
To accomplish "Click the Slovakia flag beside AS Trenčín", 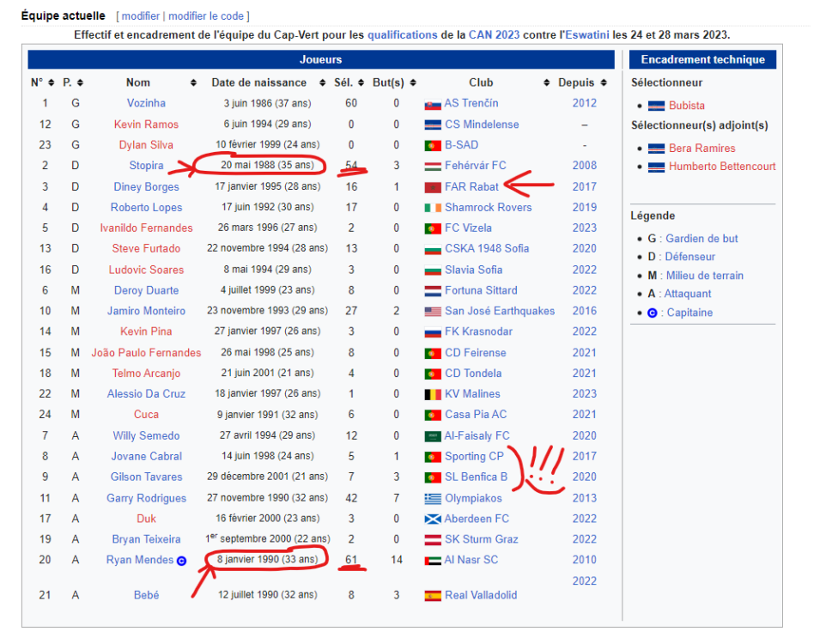I will [x=433, y=104].
